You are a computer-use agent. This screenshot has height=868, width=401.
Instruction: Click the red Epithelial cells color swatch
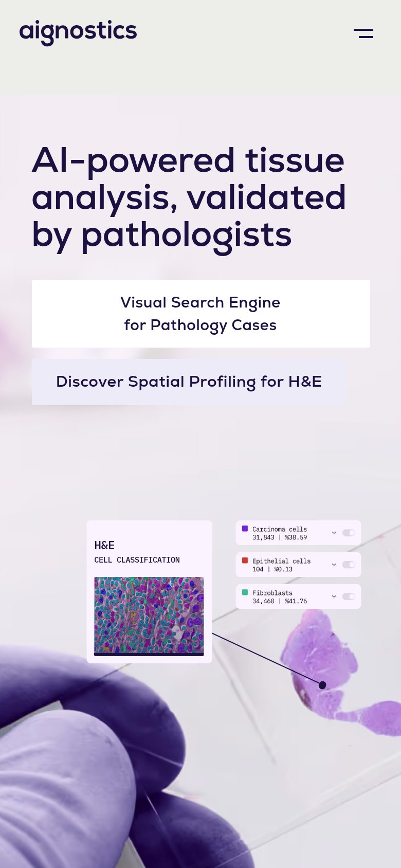245,560
